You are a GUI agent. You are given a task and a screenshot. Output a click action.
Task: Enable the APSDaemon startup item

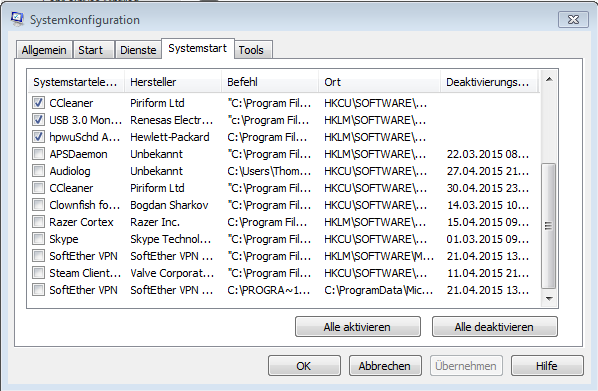tap(38, 154)
